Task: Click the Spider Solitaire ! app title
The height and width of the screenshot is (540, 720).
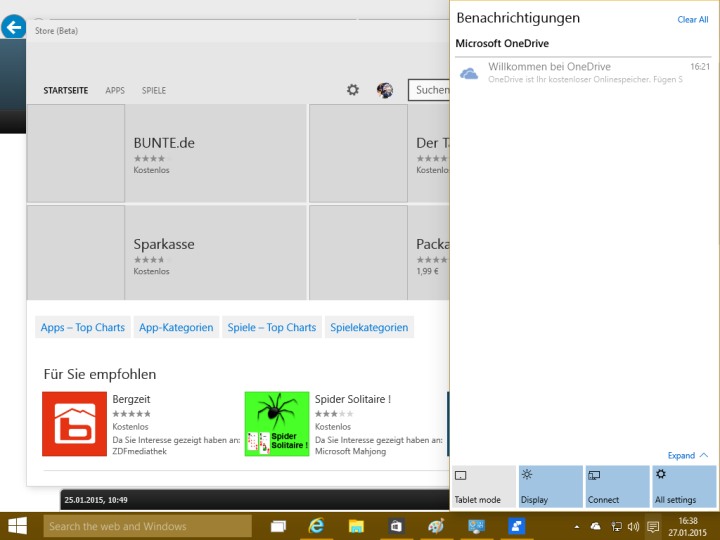Action: point(353,399)
